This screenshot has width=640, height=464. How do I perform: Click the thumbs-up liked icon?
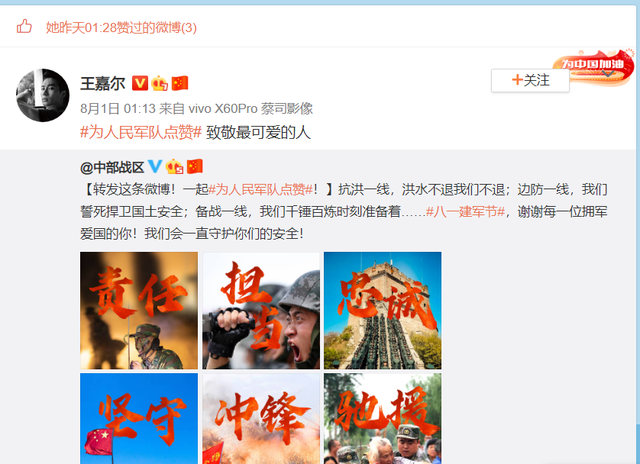24,27
